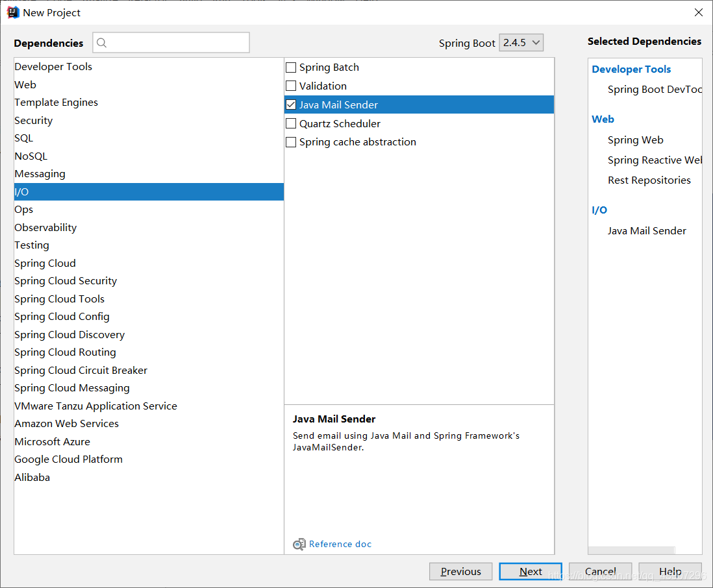Screen dimensions: 713x588
Task: Click the IntelliJ IDEA logo in the title bar
Action: [13, 12]
